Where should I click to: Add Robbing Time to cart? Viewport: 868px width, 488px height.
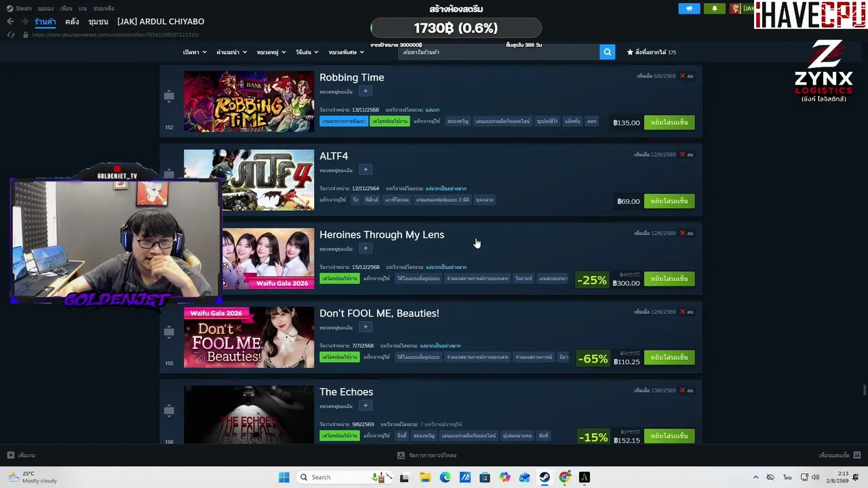point(669,123)
